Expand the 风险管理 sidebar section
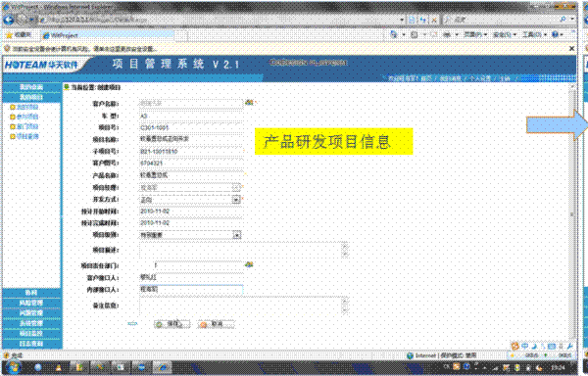 click(31, 303)
